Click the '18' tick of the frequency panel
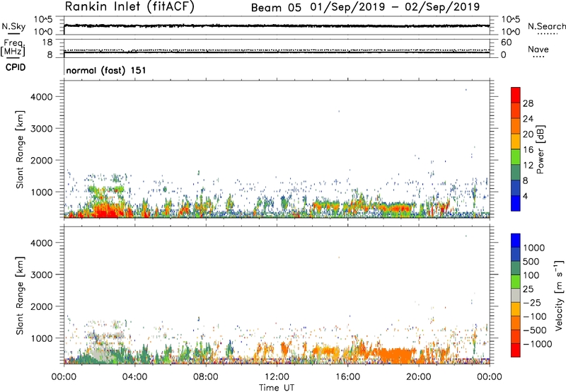This screenshot has width=566, height=392. click(47, 42)
